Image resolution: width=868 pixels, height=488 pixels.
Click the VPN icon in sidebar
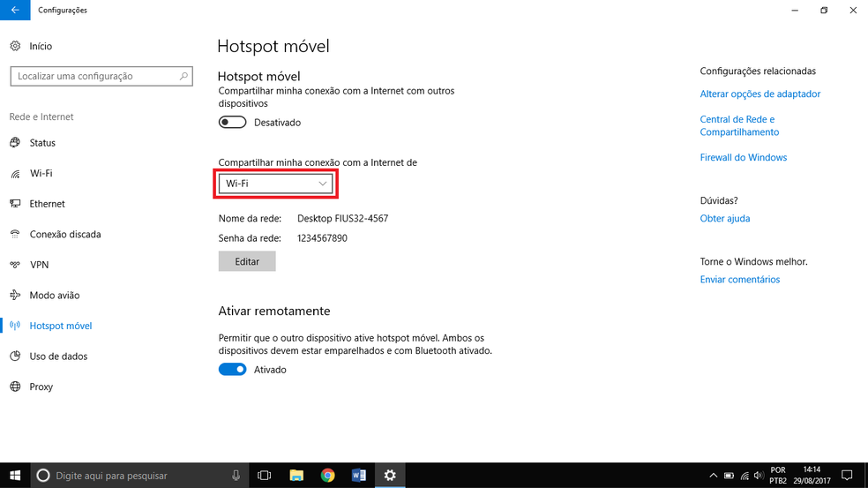tap(15, 265)
